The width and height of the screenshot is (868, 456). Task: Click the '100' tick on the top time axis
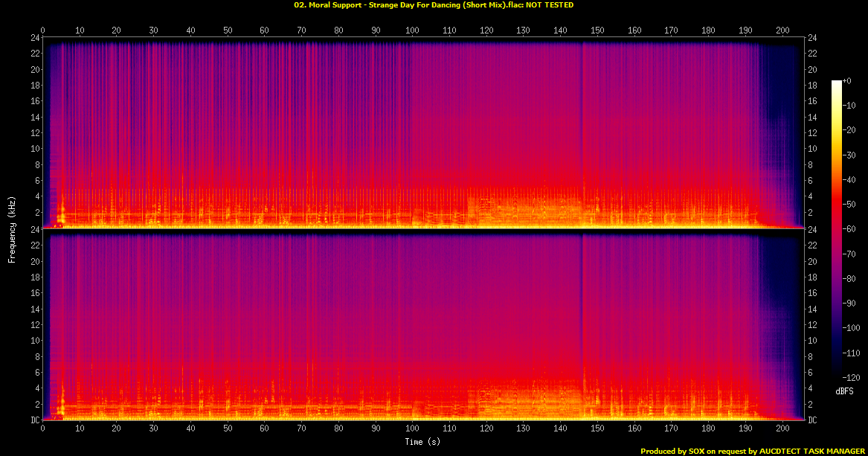coord(412,30)
